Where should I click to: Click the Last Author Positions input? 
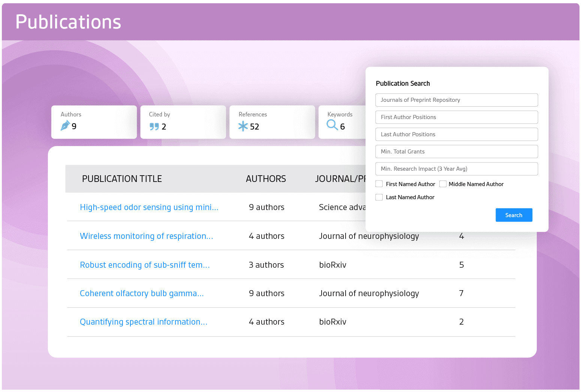[457, 134]
